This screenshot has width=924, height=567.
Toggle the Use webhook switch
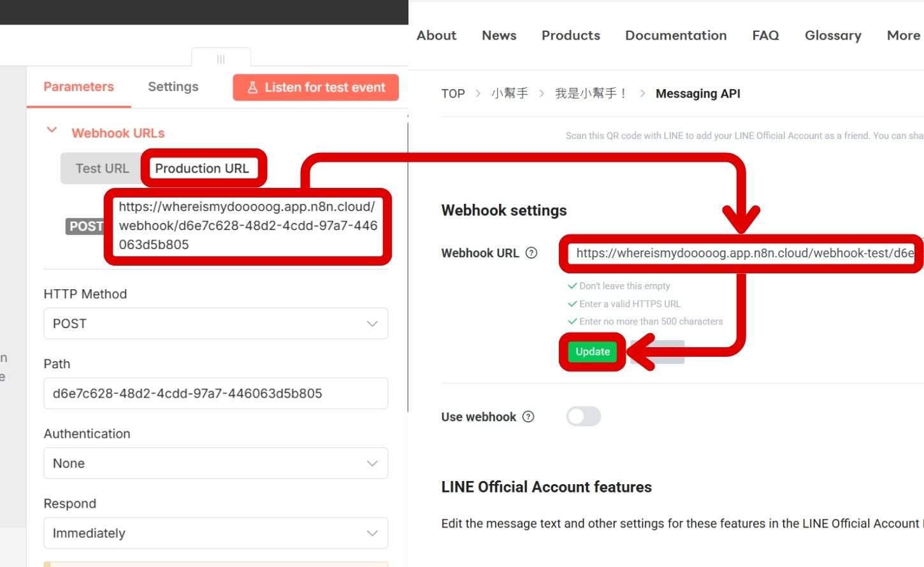click(x=583, y=417)
